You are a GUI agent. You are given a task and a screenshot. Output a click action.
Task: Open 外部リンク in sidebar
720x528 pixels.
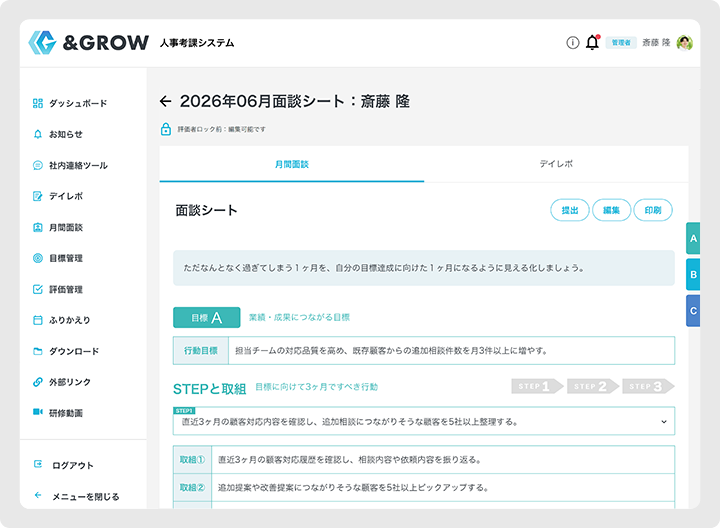[62, 382]
